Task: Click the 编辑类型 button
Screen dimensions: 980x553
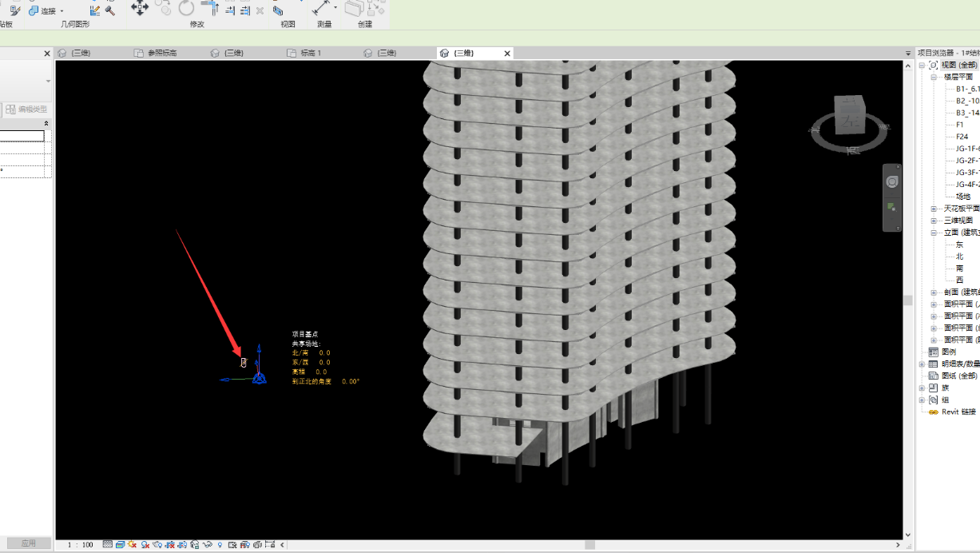Action: [26, 109]
